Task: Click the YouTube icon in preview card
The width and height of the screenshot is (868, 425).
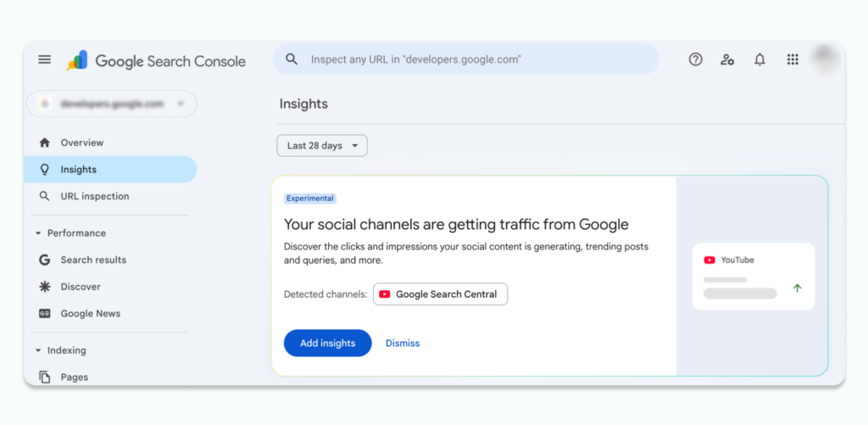Action: coord(709,260)
